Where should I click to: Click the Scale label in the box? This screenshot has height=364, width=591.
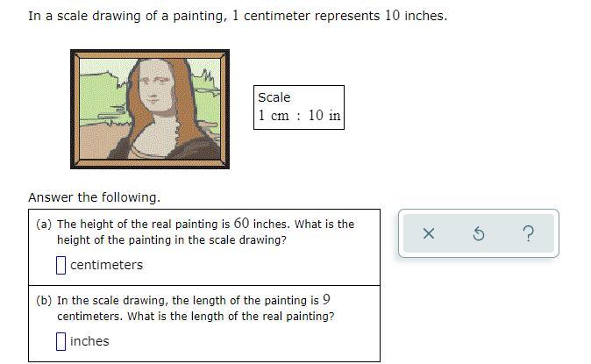point(274,97)
